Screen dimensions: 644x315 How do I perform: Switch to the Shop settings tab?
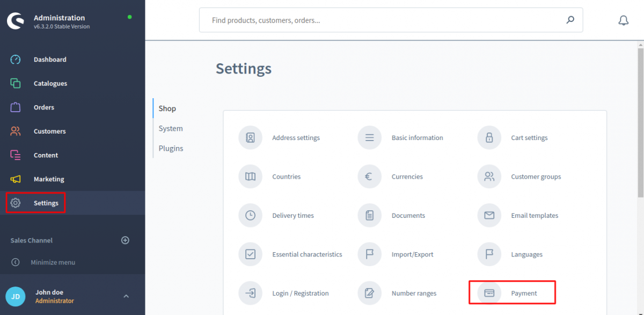pos(167,108)
